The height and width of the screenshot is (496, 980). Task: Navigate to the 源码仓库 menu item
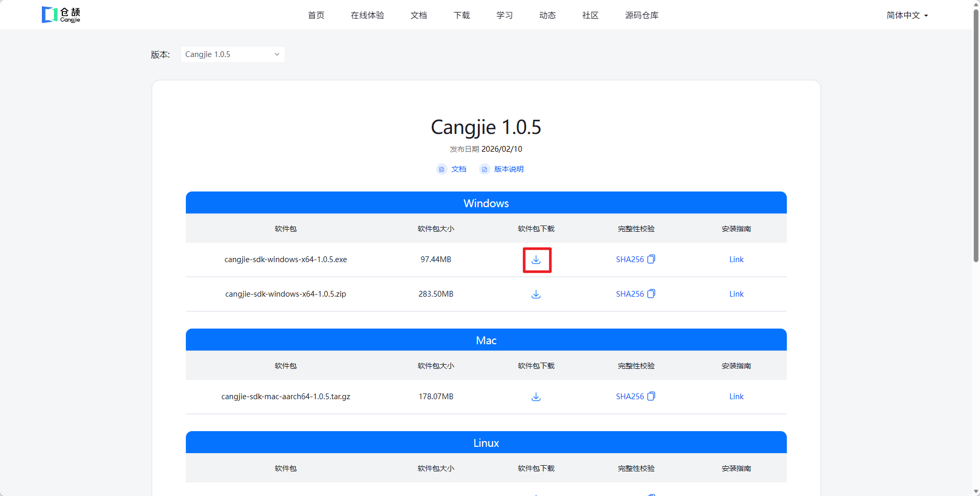pos(642,15)
